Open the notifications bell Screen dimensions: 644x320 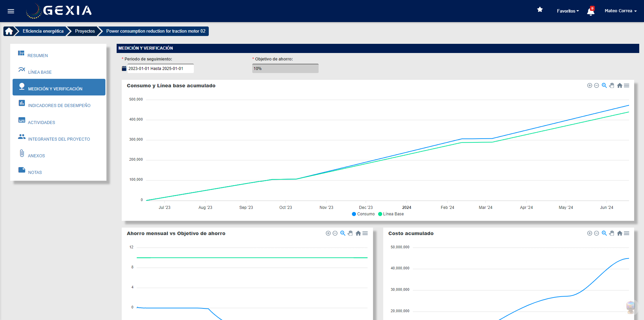[x=591, y=12]
